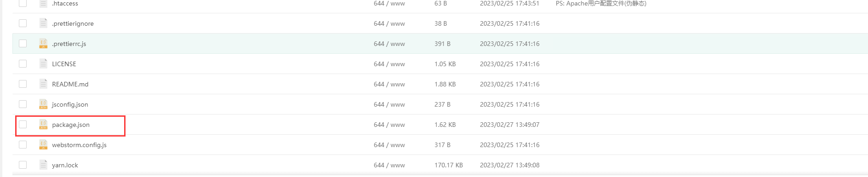This screenshot has height=177, width=868.
Task: Click the yarn.lock file icon
Action: [x=43, y=165]
